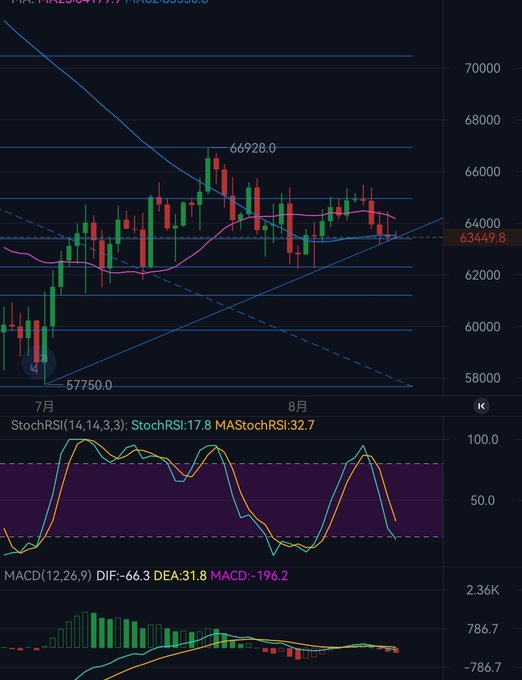Tap the 62000 price axis label
522x680 pixels.
point(482,275)
